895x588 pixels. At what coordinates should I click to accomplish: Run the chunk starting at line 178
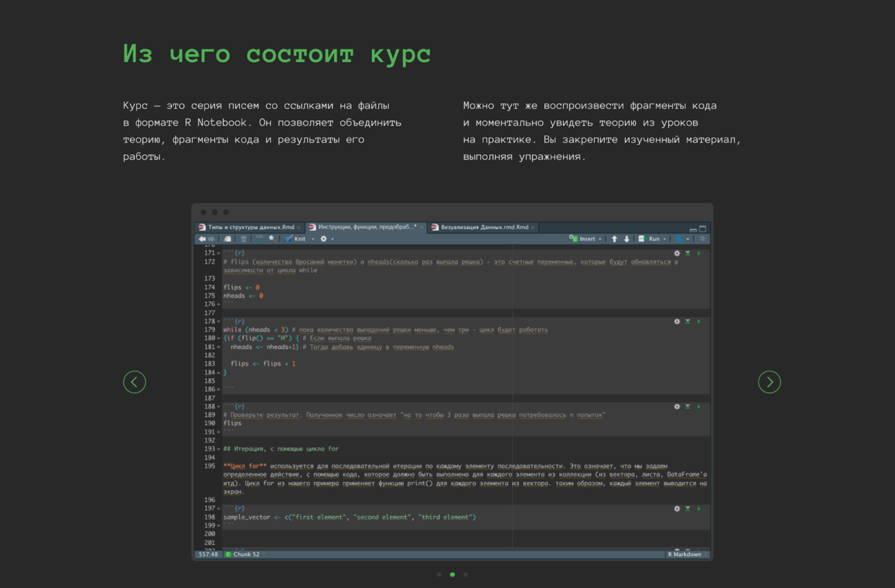click(699, 322)
